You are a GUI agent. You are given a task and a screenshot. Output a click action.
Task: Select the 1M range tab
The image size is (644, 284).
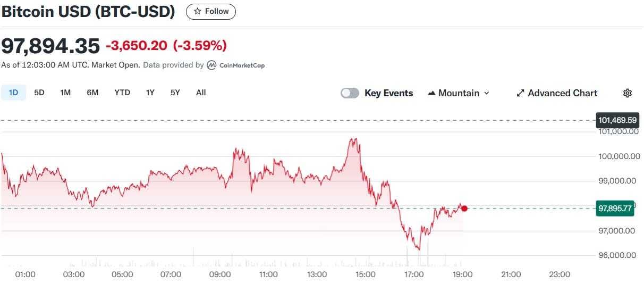[65, 93]
